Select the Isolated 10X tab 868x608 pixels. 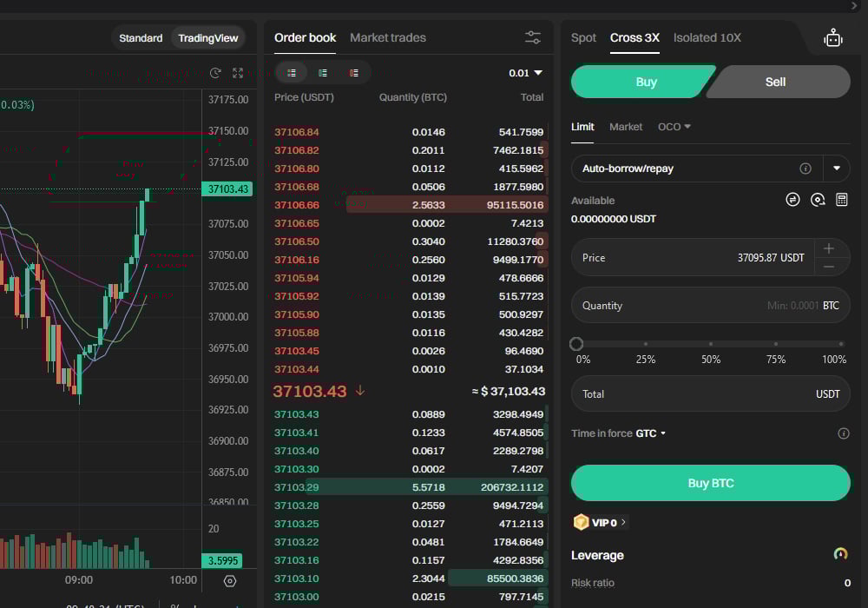pyautogui.click(x=707, y=37)
